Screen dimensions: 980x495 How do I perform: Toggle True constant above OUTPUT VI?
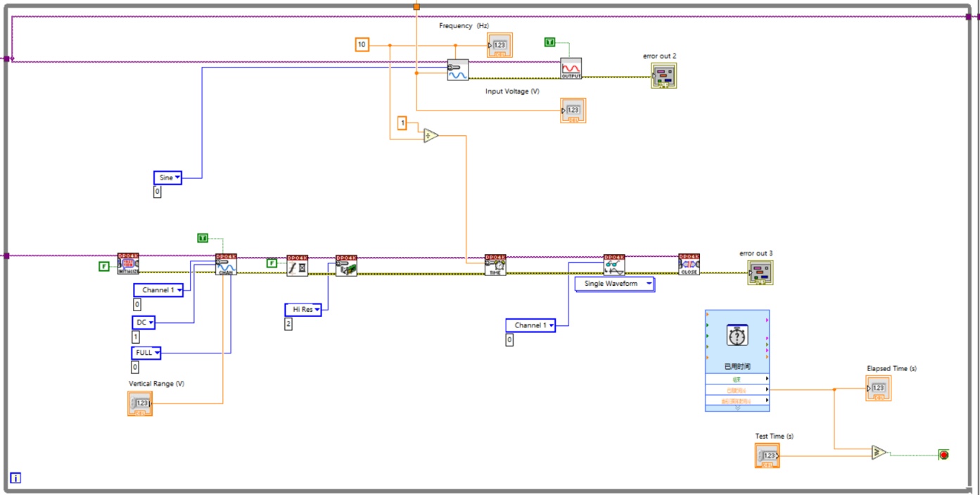[549, 43]
